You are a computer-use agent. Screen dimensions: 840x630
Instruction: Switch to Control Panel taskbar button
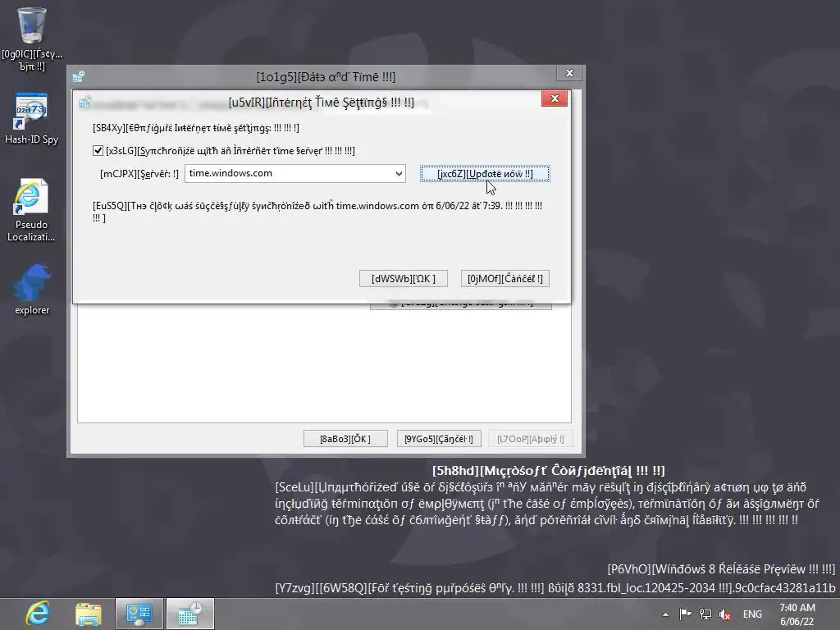click(x=139, y=614)
